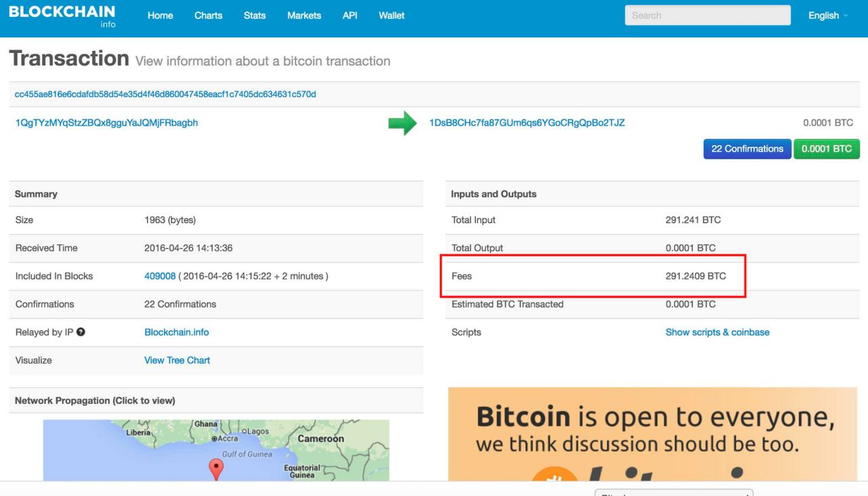Open sender address 1QgTYzMYqStzZBQx8gguYaJQMjFRbagbh

point(106,123)
